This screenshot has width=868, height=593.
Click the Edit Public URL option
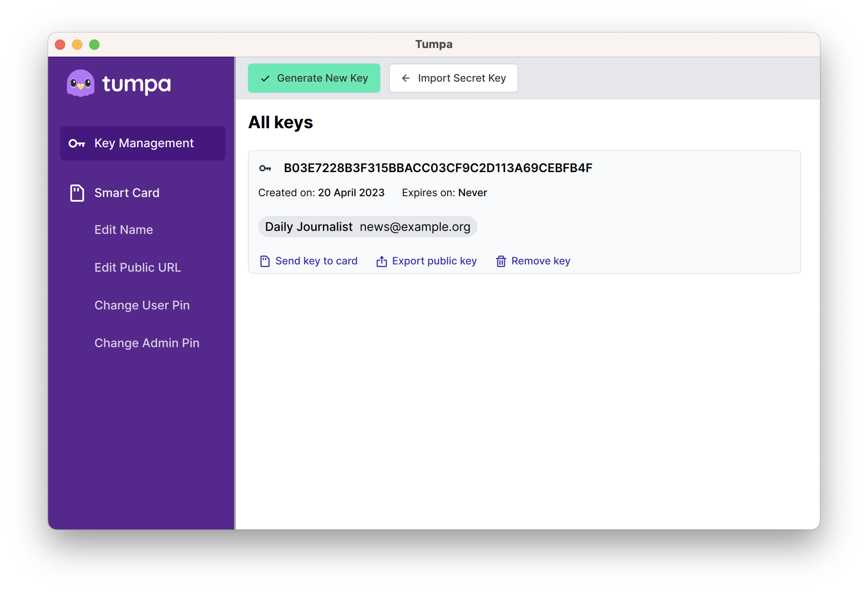[137, 267]
